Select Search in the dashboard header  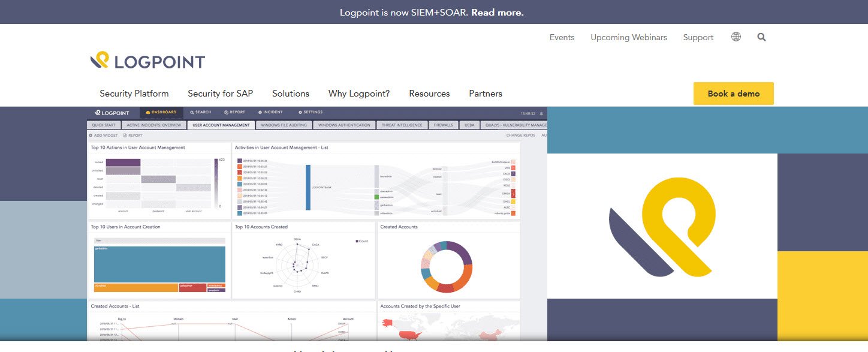201,112
